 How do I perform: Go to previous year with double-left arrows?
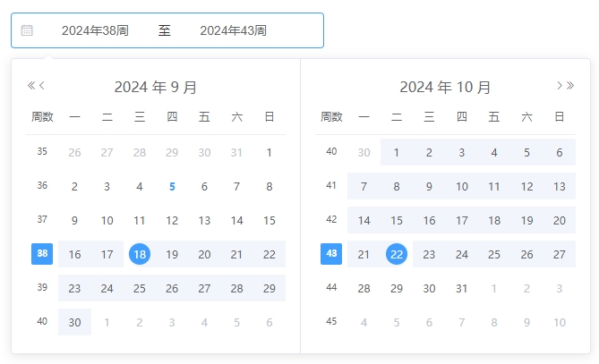point(31,86)
